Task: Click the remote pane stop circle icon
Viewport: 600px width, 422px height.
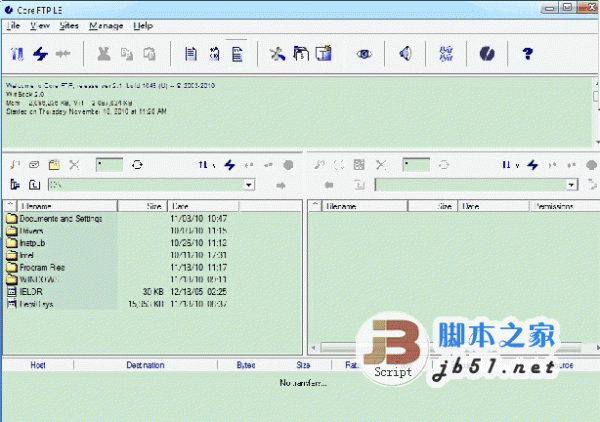Action: 592,165
